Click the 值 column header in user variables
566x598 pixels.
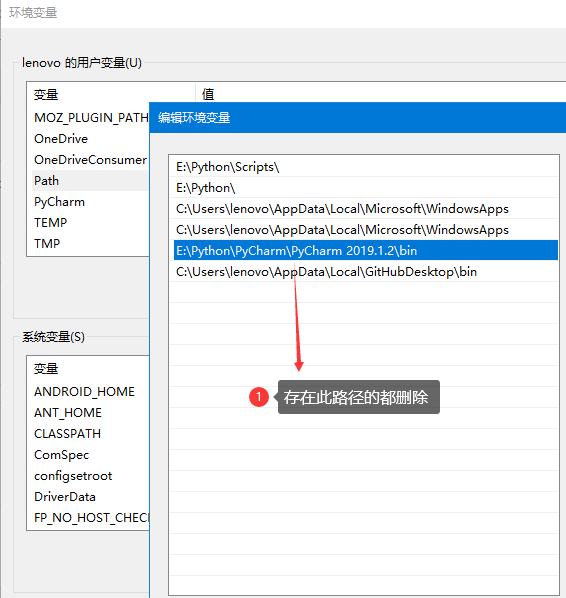pyautogui.click(x=208, y=94)
